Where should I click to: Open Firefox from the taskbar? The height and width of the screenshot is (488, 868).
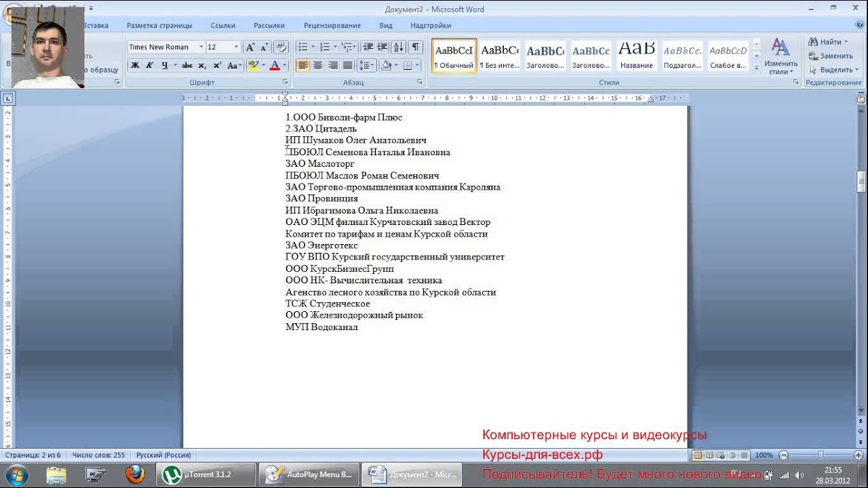click(135, 474)
